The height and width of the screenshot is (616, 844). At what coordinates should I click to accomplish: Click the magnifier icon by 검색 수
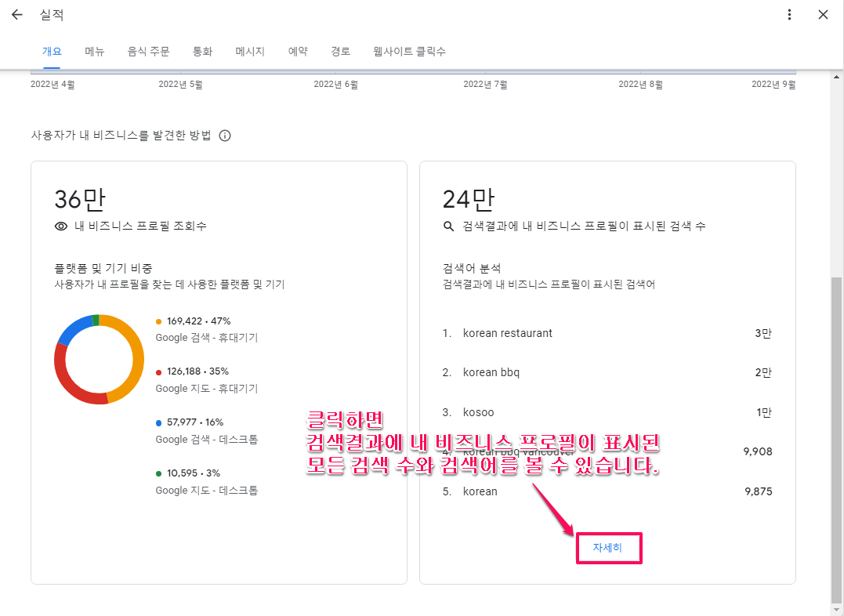448,226
